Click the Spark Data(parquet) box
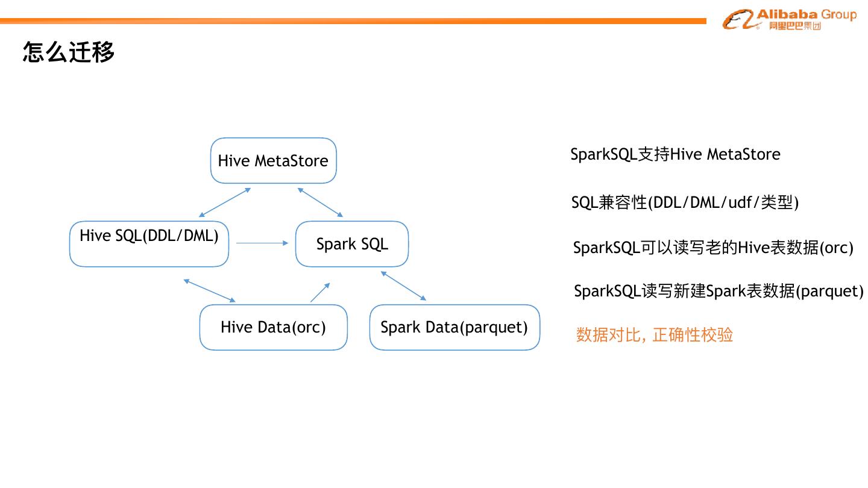This screenshot has height=488, width=868. coord(454,327)
